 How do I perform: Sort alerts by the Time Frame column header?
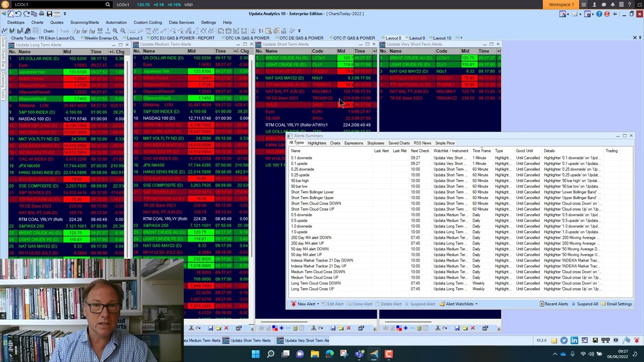pyautogui.click(x=481, y=151)
